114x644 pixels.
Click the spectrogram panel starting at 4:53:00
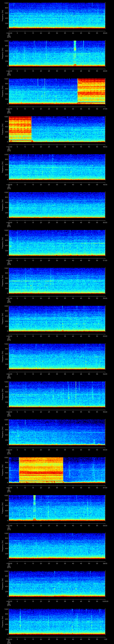click(x=57, y=357)
